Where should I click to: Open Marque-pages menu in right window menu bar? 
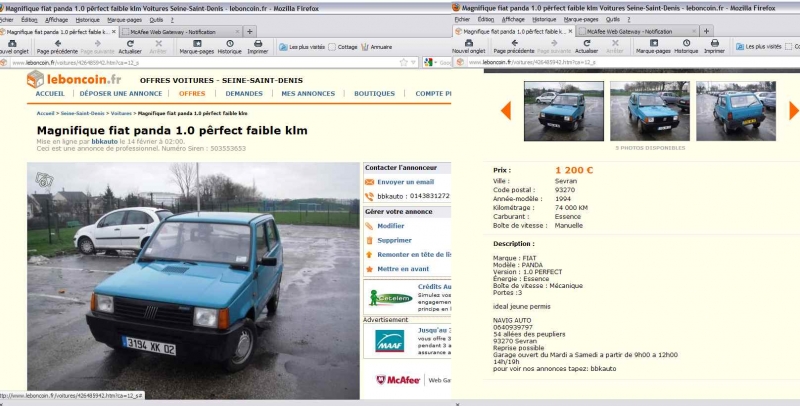point(581,19)
